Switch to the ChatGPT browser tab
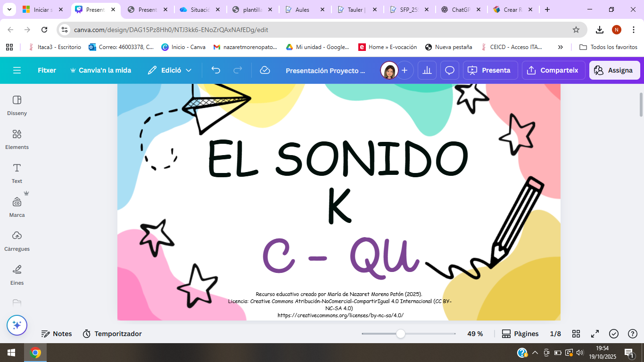This screenshot has width=644, height=362. 456,9
